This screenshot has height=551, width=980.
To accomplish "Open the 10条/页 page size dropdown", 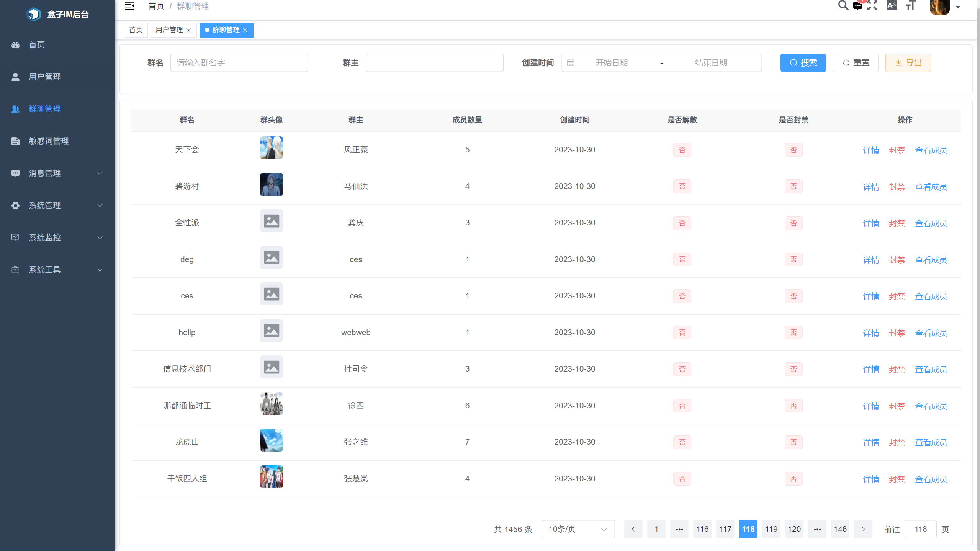I will pyautogui.click(x=578, y=529).
